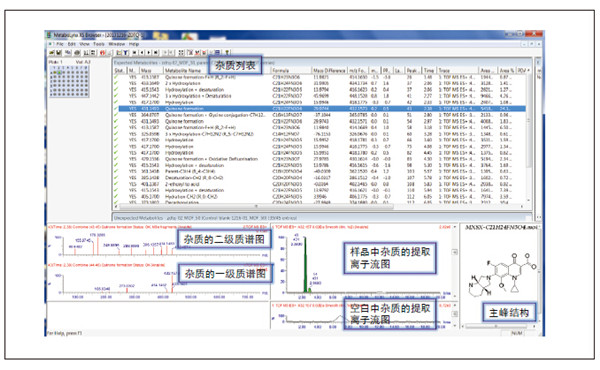
Task: Click the green highlighted well in plate grid
Action: [59, 72]
